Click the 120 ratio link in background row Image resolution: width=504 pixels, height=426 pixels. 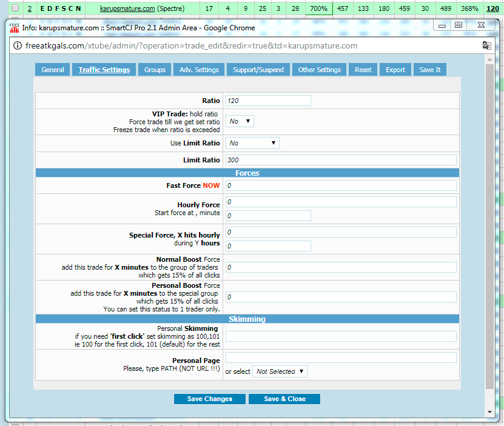tap(492, 8)
